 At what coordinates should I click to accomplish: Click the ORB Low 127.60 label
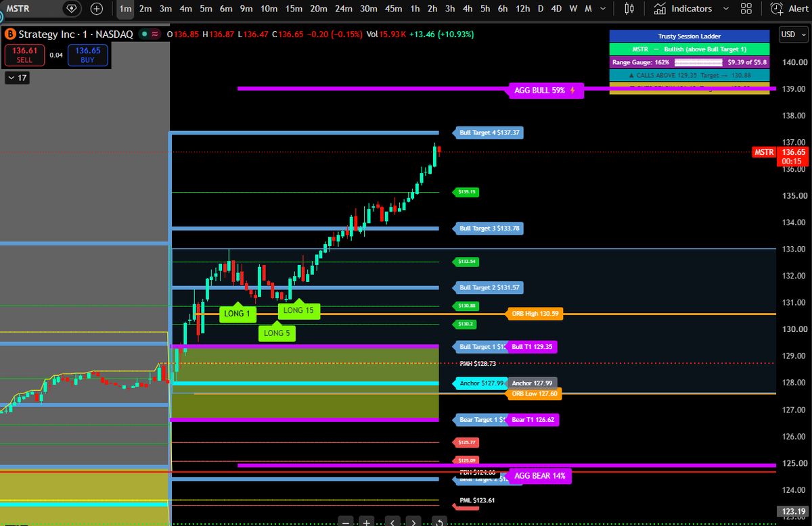[x=534, y=393]
